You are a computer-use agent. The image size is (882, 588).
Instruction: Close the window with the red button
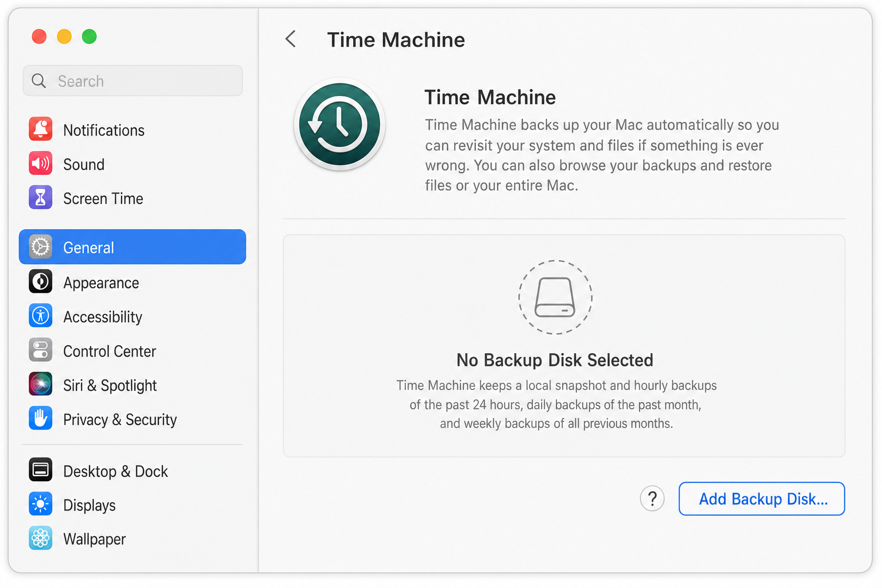coord(39,37)
